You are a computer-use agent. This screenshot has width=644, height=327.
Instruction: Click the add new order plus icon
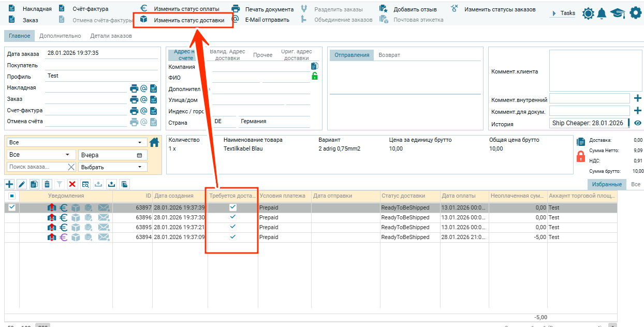9,184
